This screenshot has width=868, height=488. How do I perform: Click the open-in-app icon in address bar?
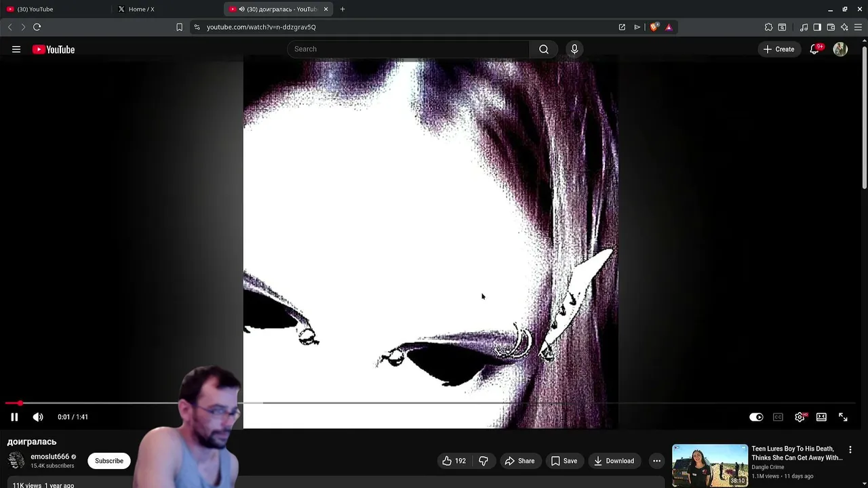[622, 27]
